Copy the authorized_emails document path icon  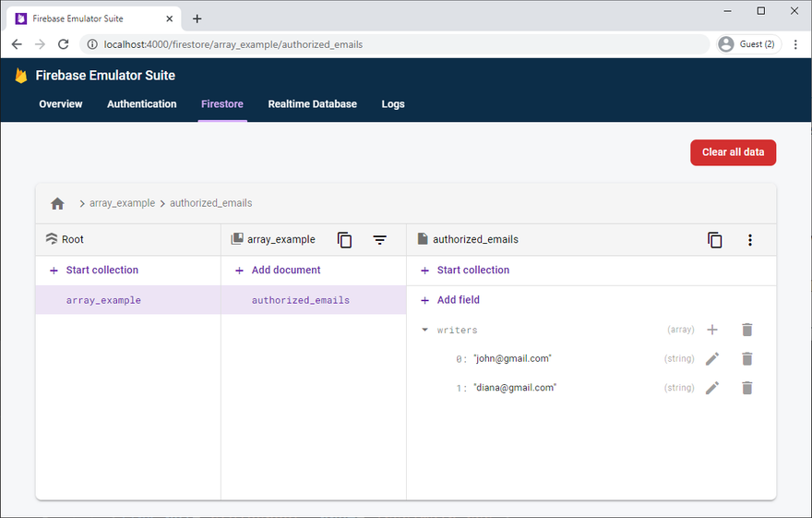pyautogui.click(x=714, y=240)
